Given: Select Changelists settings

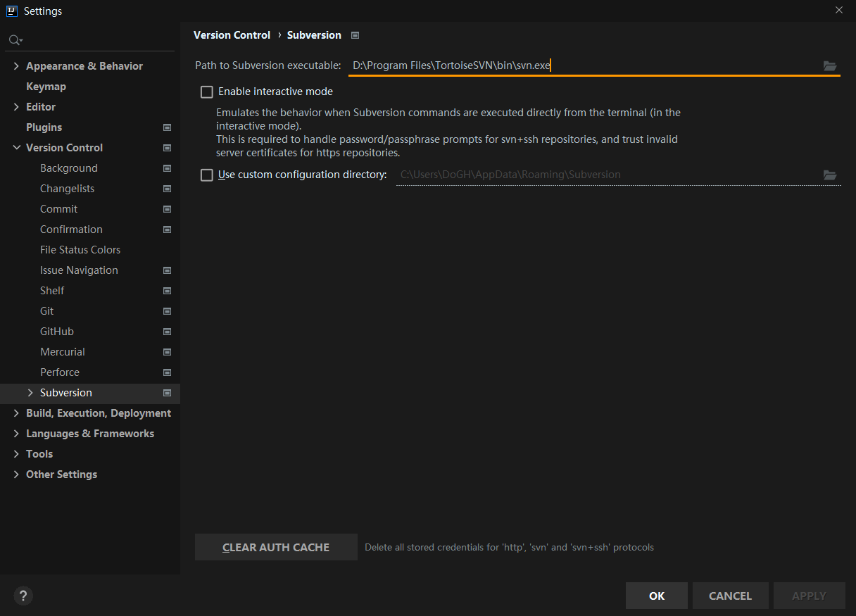Looking at the screenshot, I should point(67,189).
